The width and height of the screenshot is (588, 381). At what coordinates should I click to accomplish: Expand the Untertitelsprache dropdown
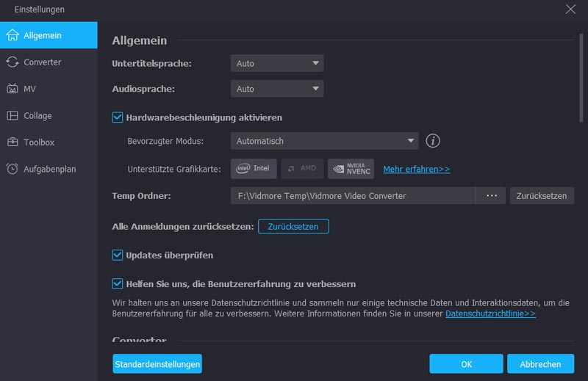(276, 64)
